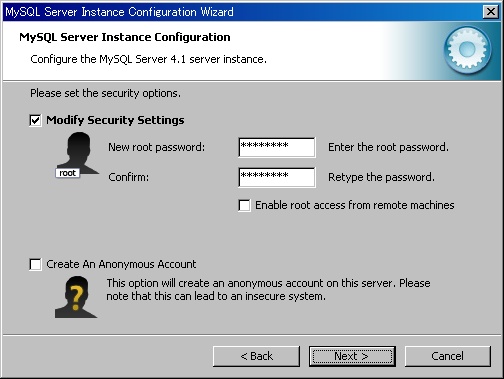Image resolution: width=504 pixels, height=379 pixels.
Task: Enable root access from remote machines checkbox
Action: (x=244, y=205)
